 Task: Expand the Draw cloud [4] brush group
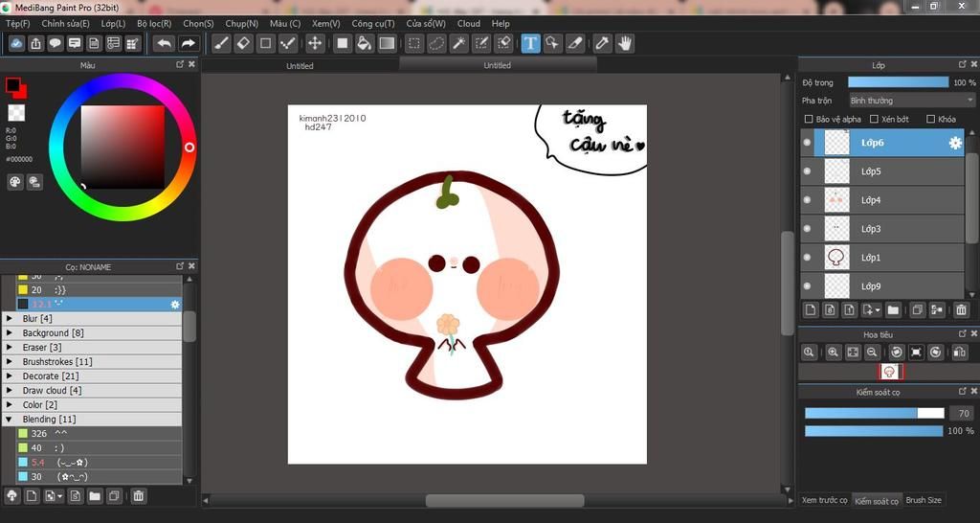click(10, 391)
